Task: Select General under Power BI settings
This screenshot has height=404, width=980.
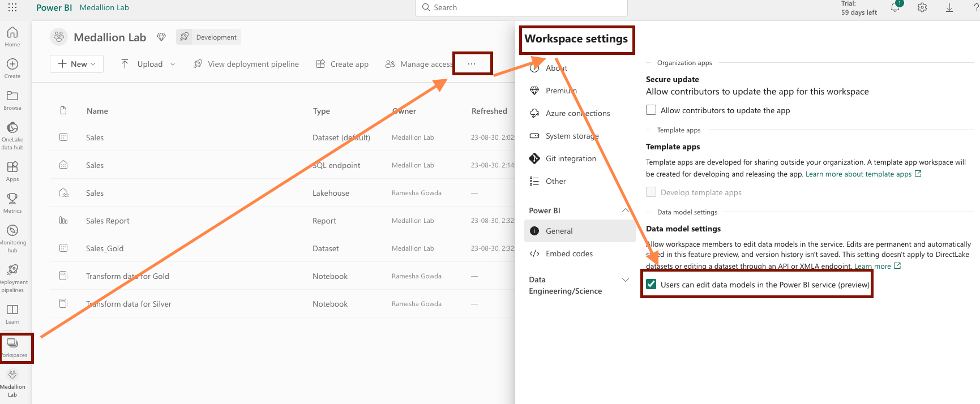Action: tap(580, 231)
